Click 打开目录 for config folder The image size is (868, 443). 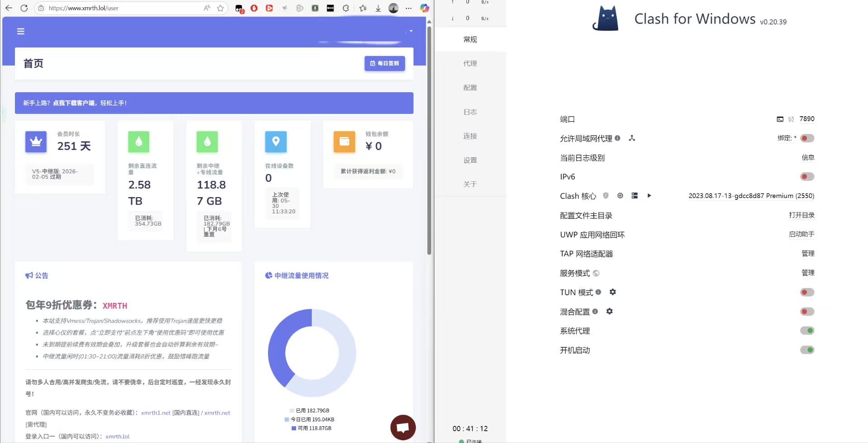click(x=802, y=215)
